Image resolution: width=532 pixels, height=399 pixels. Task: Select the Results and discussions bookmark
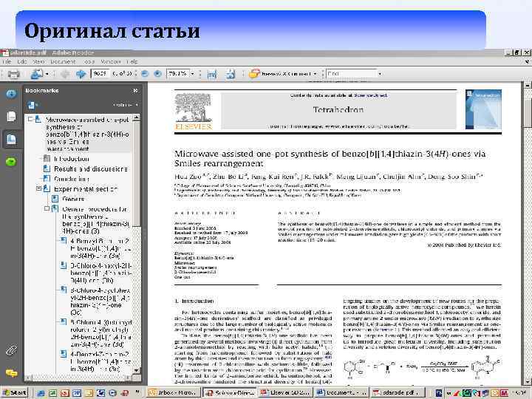[x=91, y=168]
